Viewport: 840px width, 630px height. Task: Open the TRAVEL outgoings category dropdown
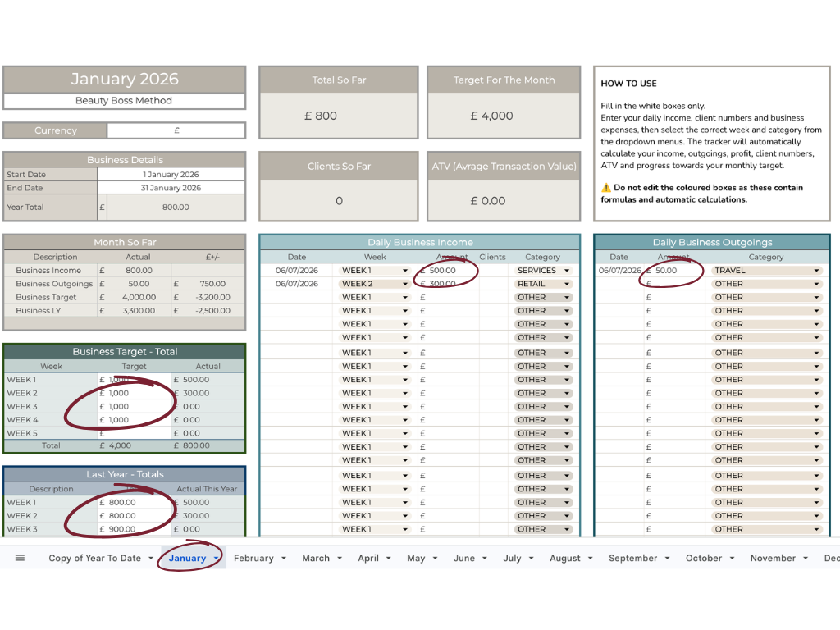(x=767, y=271)
